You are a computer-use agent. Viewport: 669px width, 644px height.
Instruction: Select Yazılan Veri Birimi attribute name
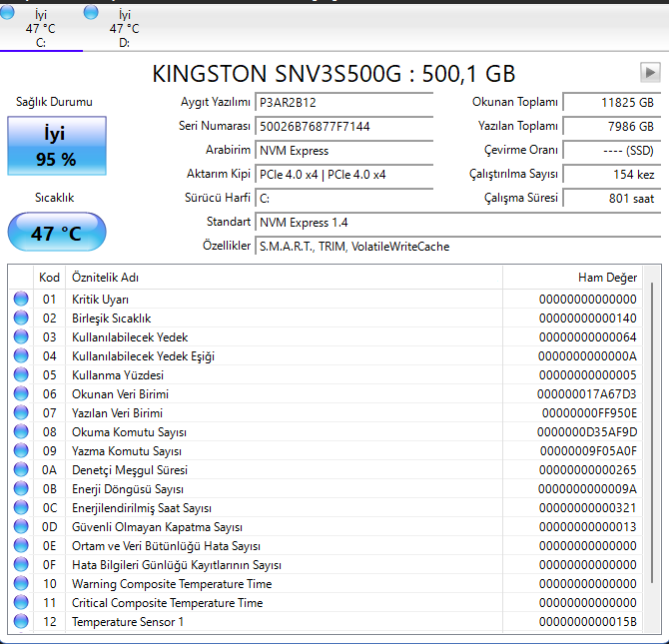[118, 413]
